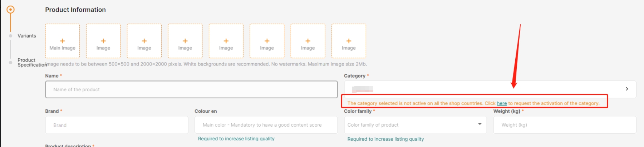Expand Category selector with chevron arrow
644x147 pixels.
(627, 89)
